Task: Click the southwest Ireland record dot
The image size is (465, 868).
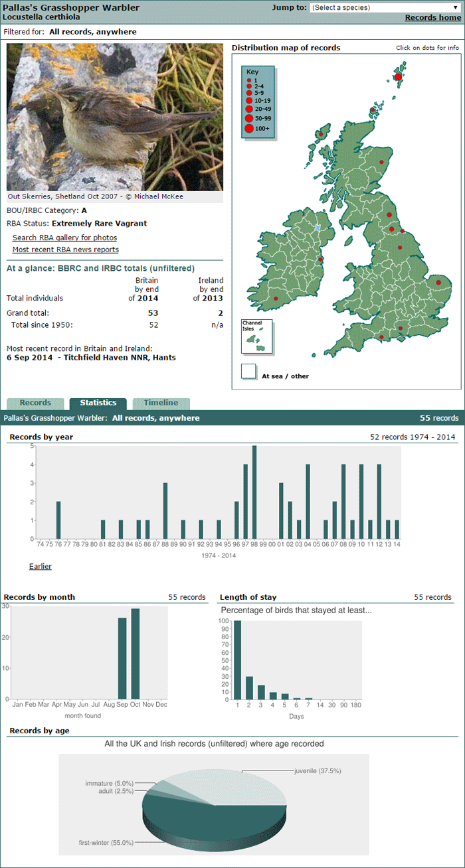Action: (x=276, y=299)
